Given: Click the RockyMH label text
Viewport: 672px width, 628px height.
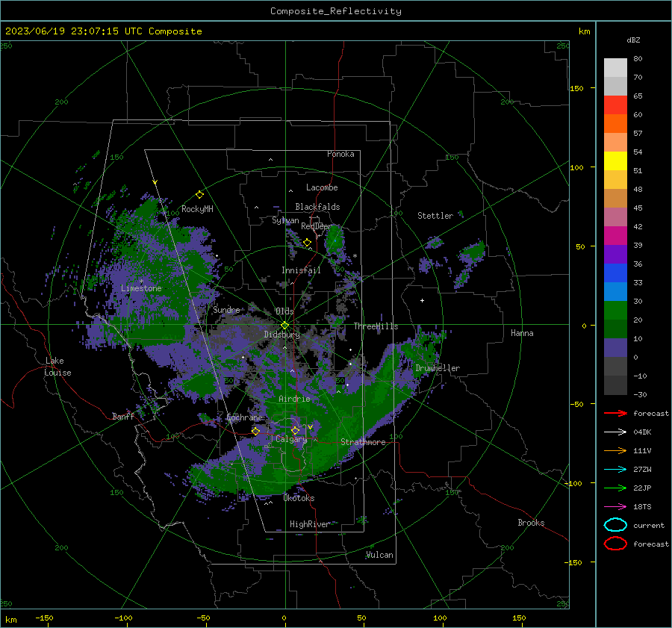Looking at the screenshot, I should pos(197,209).
